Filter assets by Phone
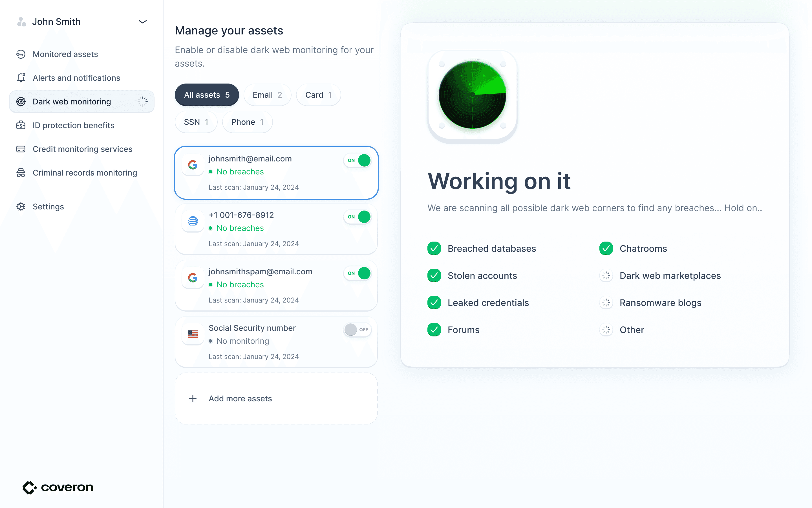Image resolution: width=812 pixels, height=508 pixels. tap(247, 122)
